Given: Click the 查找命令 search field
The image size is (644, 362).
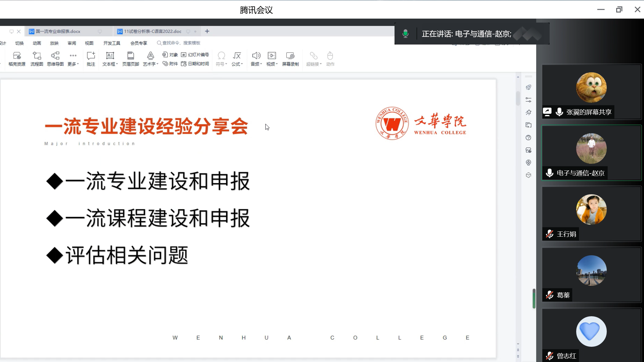Looking at the screenshot, I should point(181,43).
